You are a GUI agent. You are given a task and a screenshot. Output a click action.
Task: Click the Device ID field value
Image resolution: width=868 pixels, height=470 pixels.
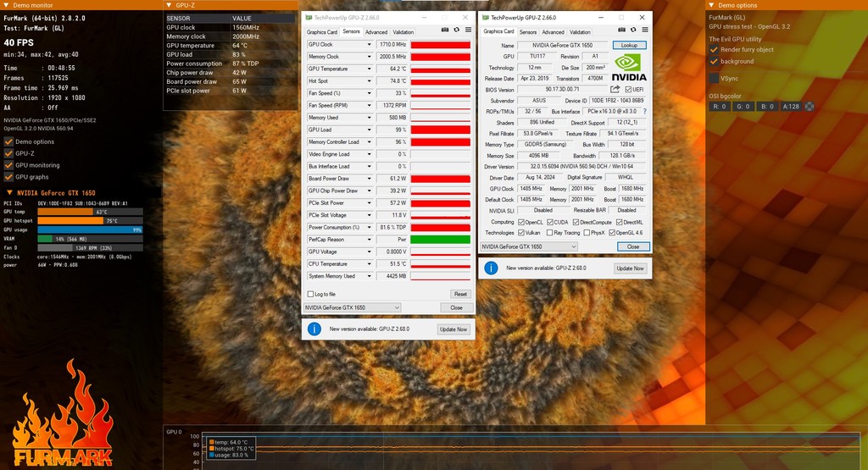[x=617, y=101]
